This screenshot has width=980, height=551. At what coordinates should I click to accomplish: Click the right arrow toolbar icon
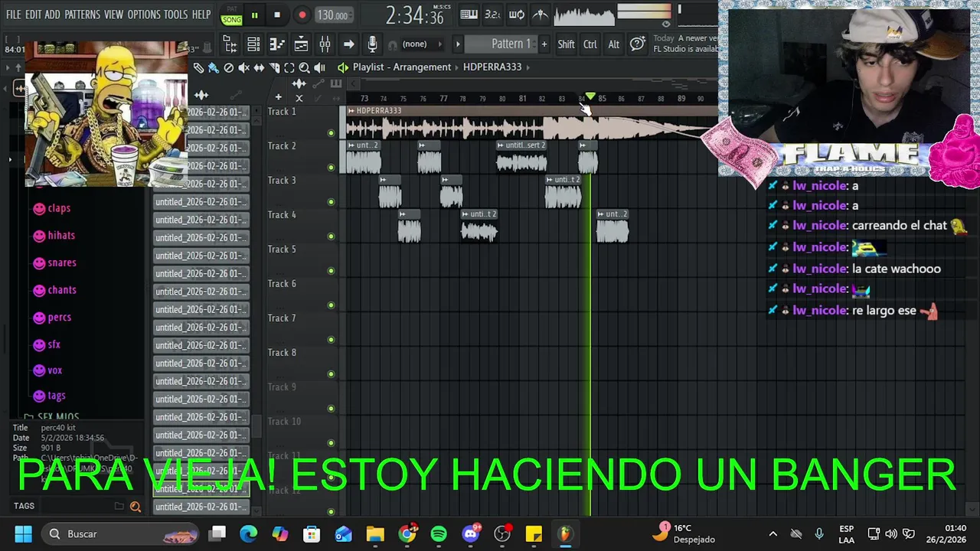tap(348, 44)
